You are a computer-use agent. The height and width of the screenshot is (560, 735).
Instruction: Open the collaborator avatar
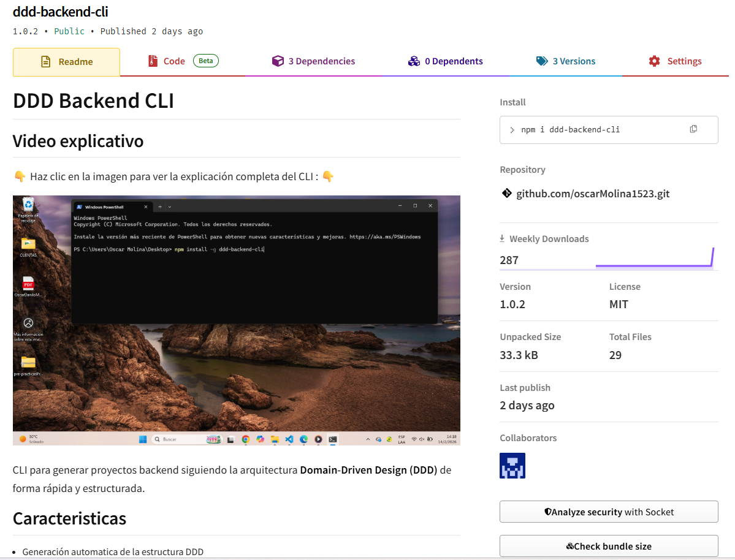pos(512,465)
